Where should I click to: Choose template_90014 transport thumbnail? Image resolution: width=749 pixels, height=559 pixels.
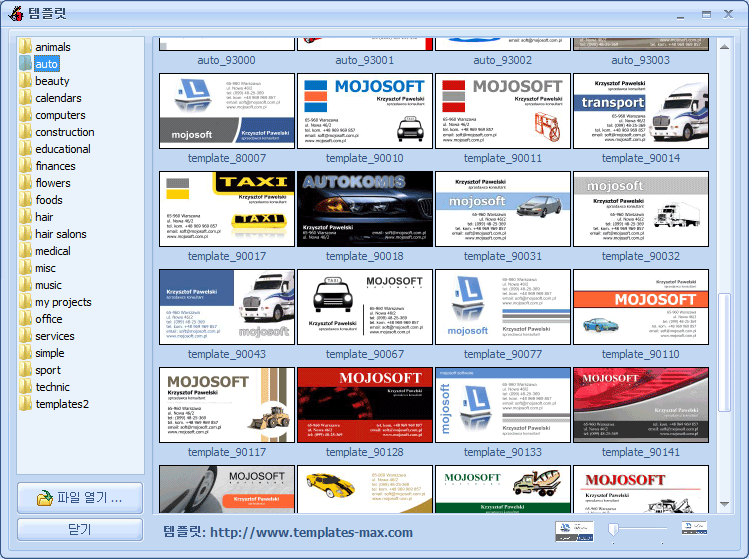(x=641, y=111)
